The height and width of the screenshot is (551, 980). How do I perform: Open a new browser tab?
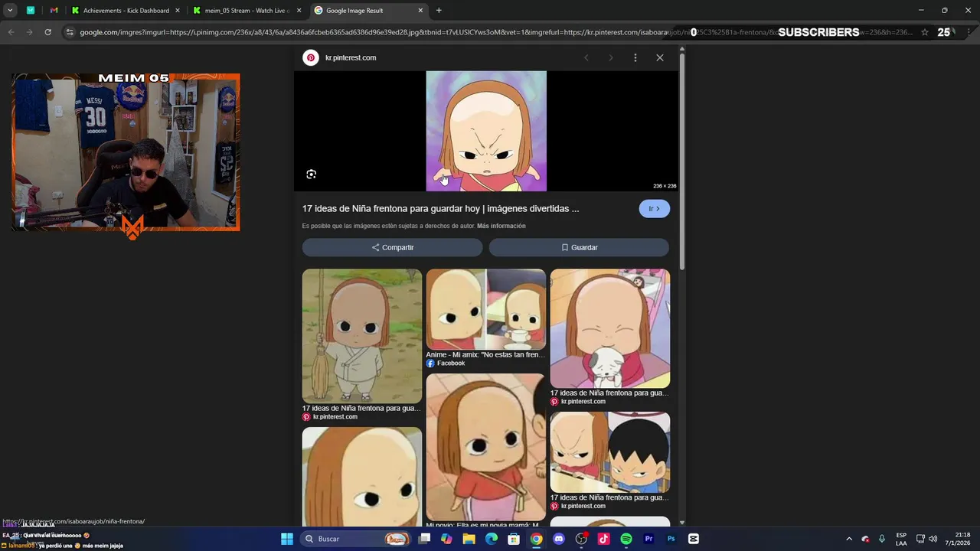(x=439, y=11)
